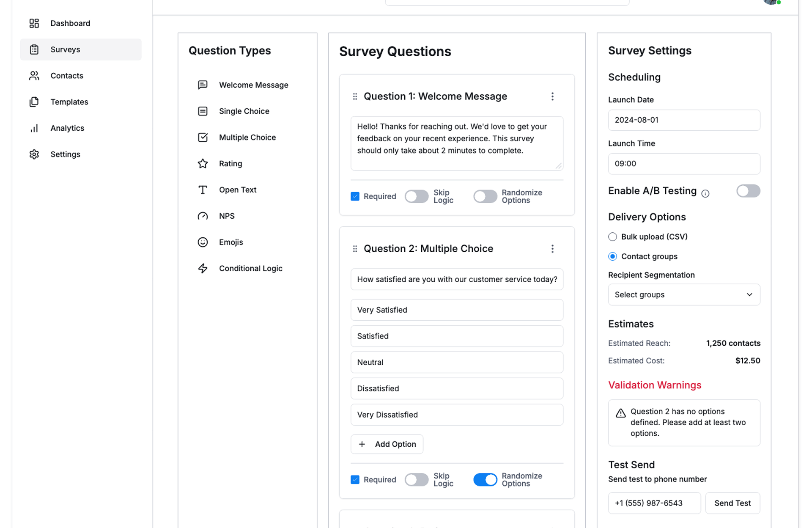812x528 pixels.
Task: Expand the Select groups dropdown
Action: [x=684, y=295]
